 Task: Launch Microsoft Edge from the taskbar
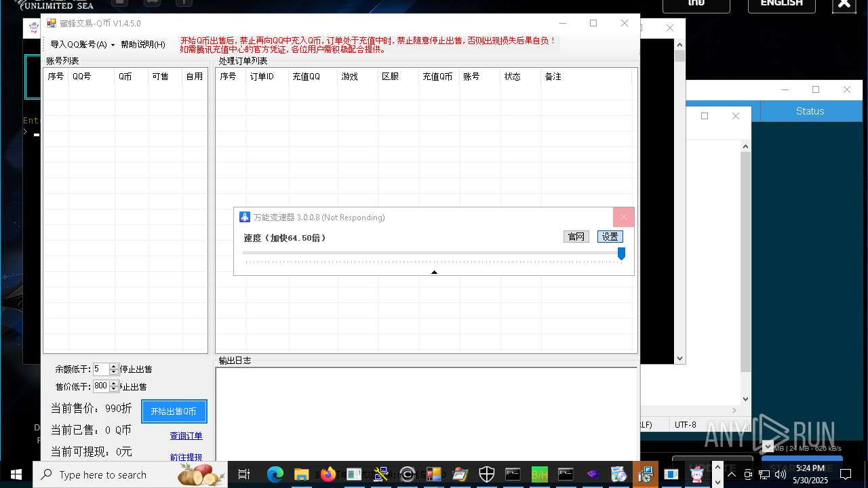pyautogui.click(x=275, y=474)
